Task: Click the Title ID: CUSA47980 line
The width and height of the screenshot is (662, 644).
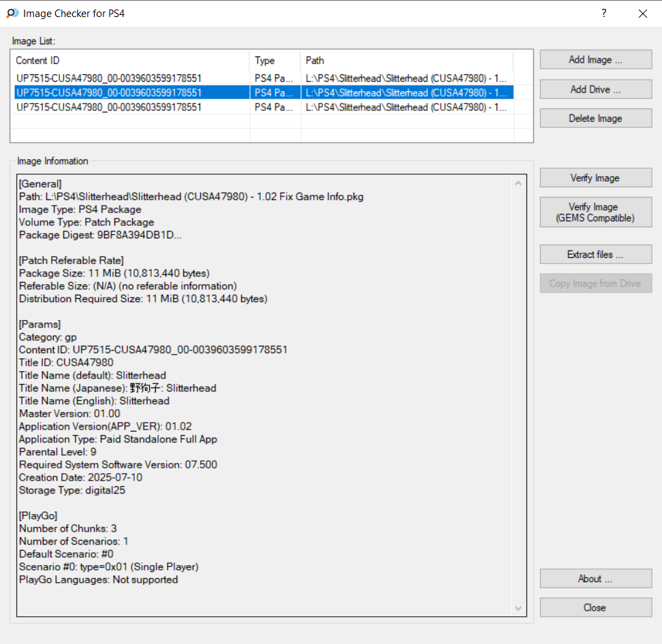Action: click(x=66, y=363)
